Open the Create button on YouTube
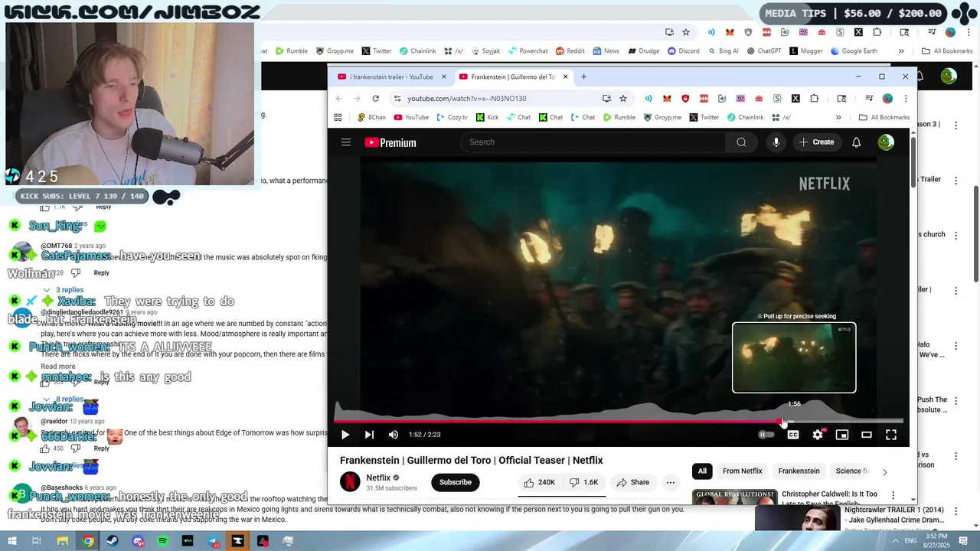The width and height of the screenshot is (980, 551). (817, 142)
